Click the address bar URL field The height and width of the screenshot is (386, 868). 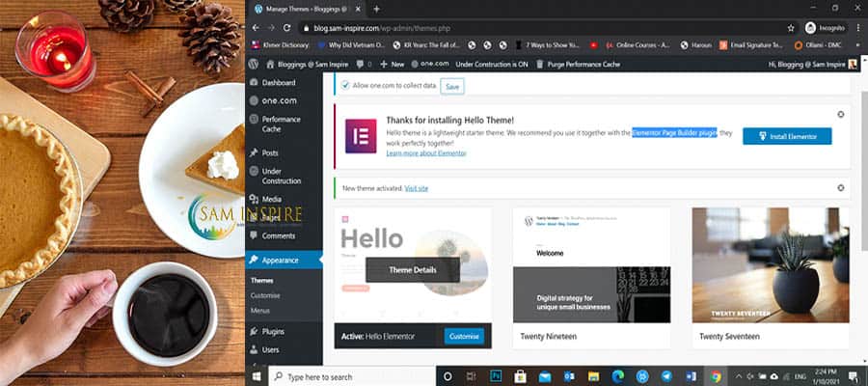point(548,28)
